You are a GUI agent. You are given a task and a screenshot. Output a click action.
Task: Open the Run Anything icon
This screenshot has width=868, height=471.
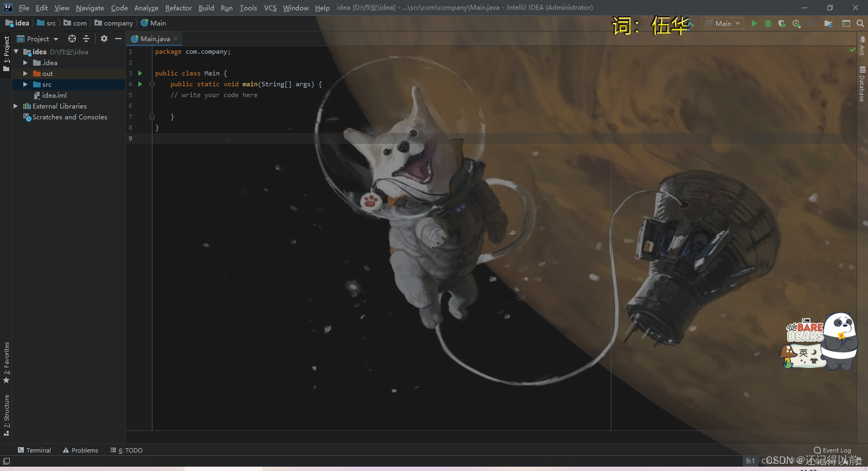[846, 23]
